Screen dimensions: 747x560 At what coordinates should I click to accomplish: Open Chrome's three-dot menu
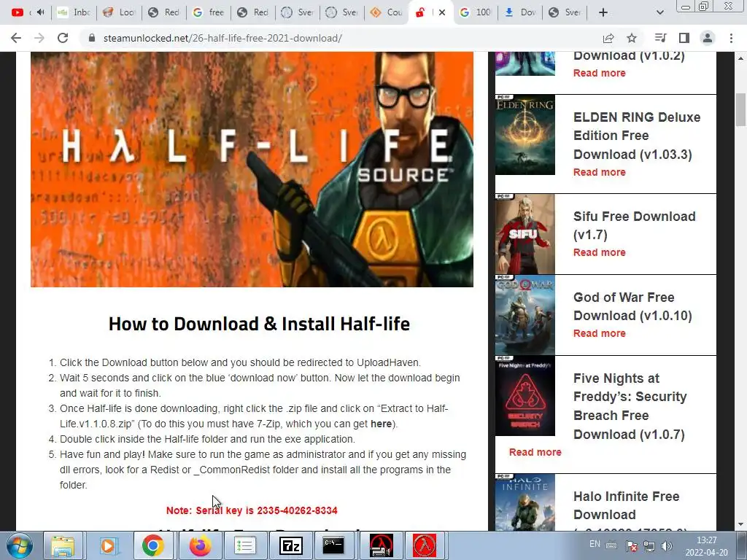(731, 38)
